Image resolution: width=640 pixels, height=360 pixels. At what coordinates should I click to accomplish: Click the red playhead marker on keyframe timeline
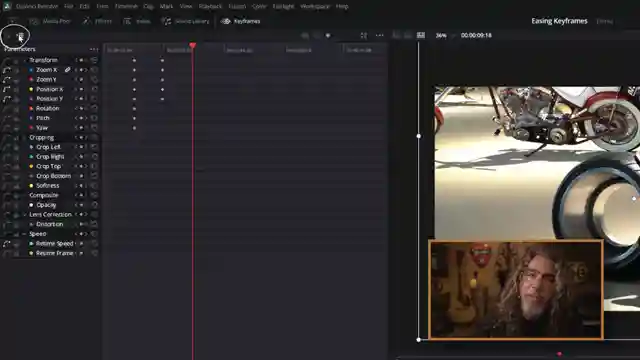coord(193,45)
